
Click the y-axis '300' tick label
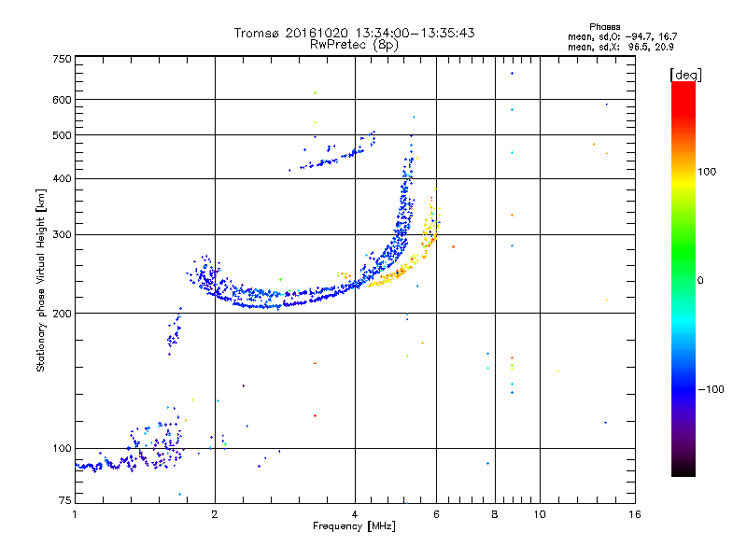click(x=62, y=234)
